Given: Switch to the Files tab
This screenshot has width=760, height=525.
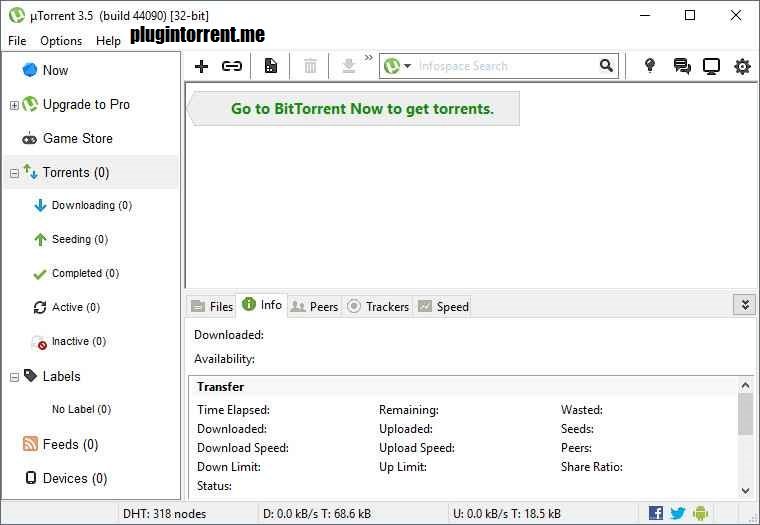Looking at the screenshot, I should click(x=212, y=306).
